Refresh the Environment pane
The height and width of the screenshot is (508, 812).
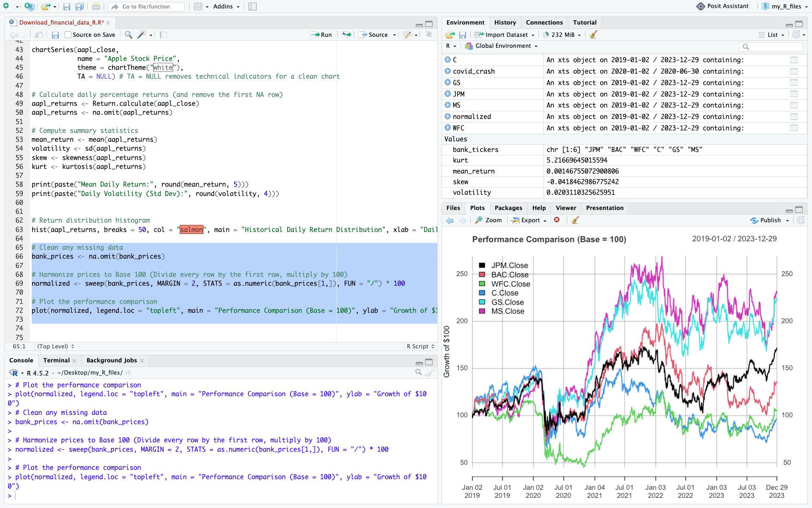[796, 35]
